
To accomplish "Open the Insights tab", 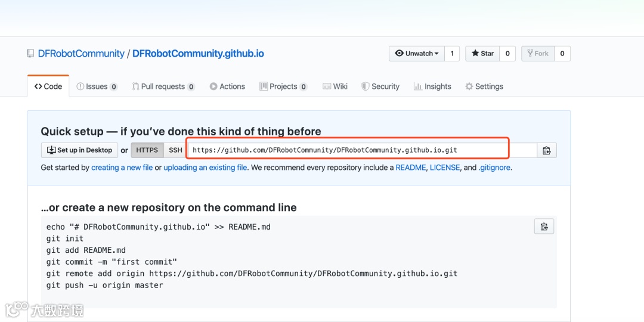I will click(x=432, y=86).
